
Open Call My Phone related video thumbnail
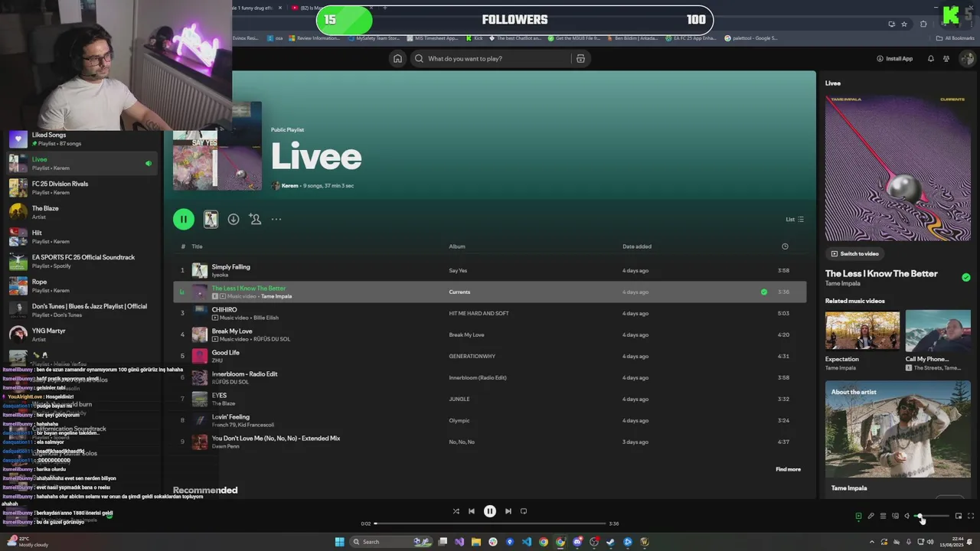pyautogui.click(x=938, y=330)
